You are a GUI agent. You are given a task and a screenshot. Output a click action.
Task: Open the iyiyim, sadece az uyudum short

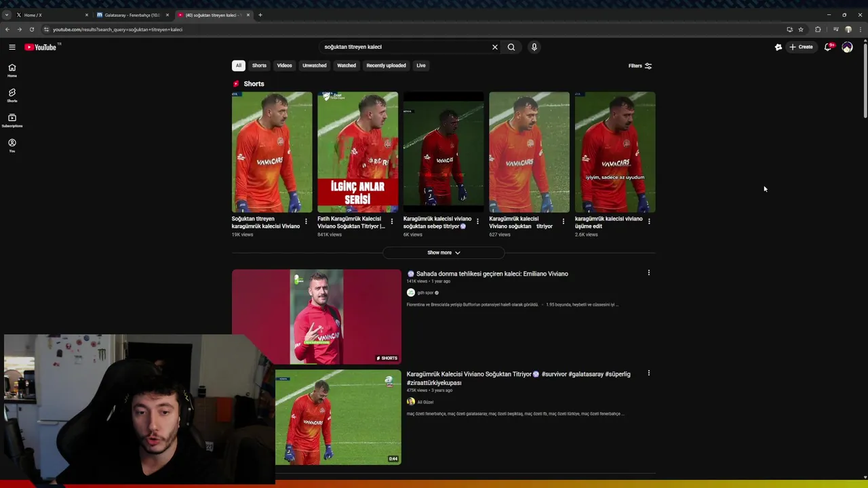click(615, 152)
